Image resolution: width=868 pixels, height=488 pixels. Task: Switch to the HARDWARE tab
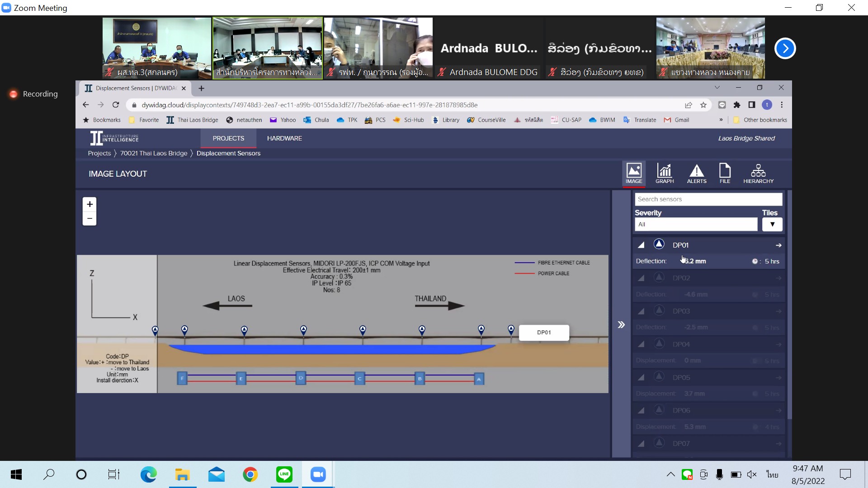point(284,138)
